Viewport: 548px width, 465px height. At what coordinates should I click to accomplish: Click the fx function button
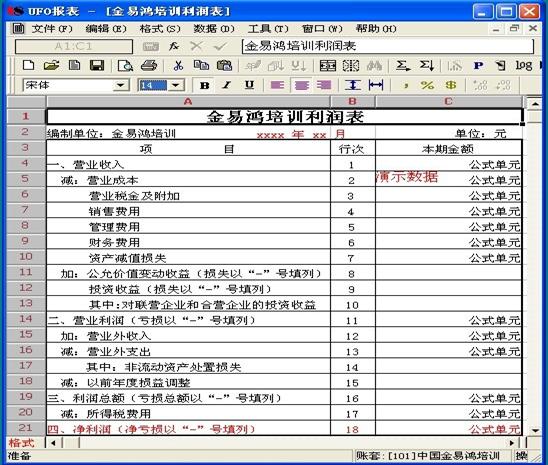click(174, 46)
